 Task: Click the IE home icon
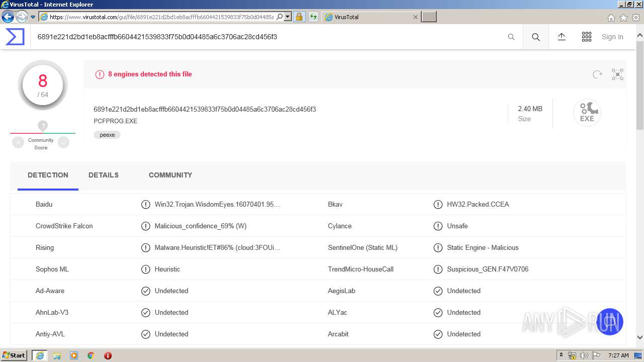[611, 18]
